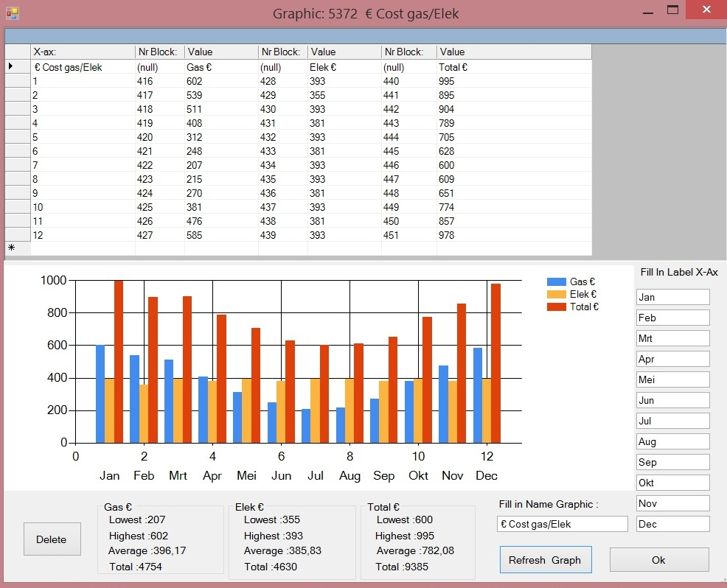Click the blue Gas € legend swatch
Image resolution: width=727 pixels, height=588 pixels.
coord(557,281)
